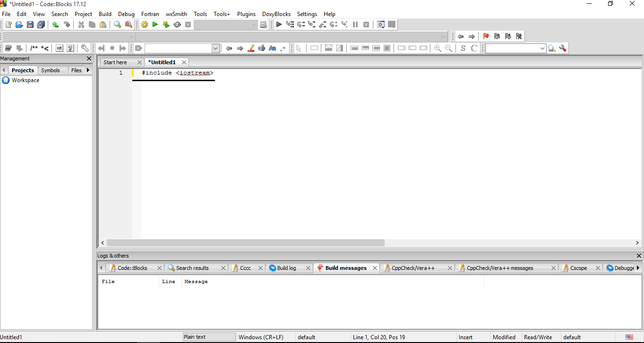Select Workspace in the Projects tree
Viewport: 644px width, 343px height.
tap(26, 80)
